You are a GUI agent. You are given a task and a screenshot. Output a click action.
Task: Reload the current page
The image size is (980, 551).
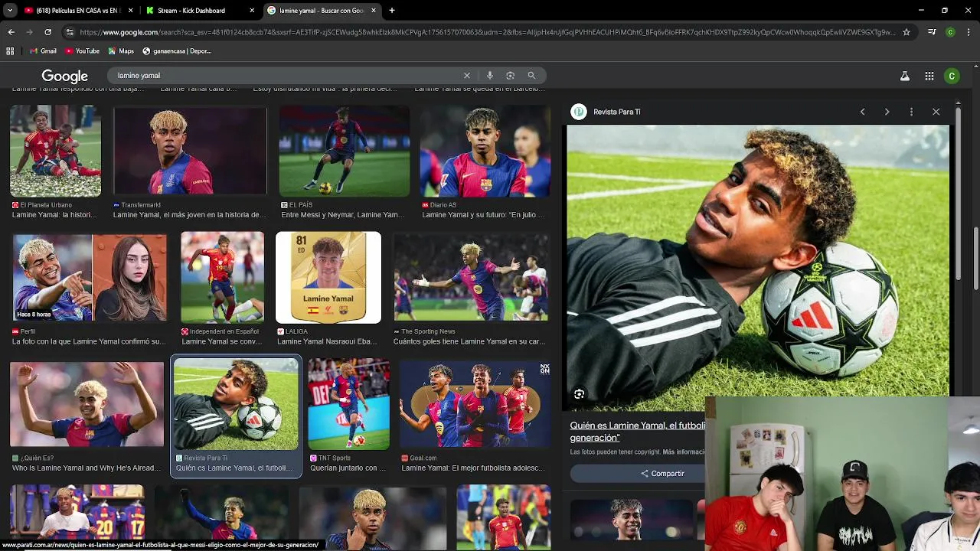click(47, 32)
